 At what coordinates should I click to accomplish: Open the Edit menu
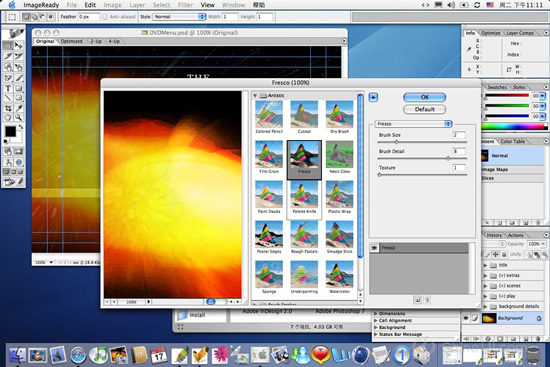[x=90, y=5]
